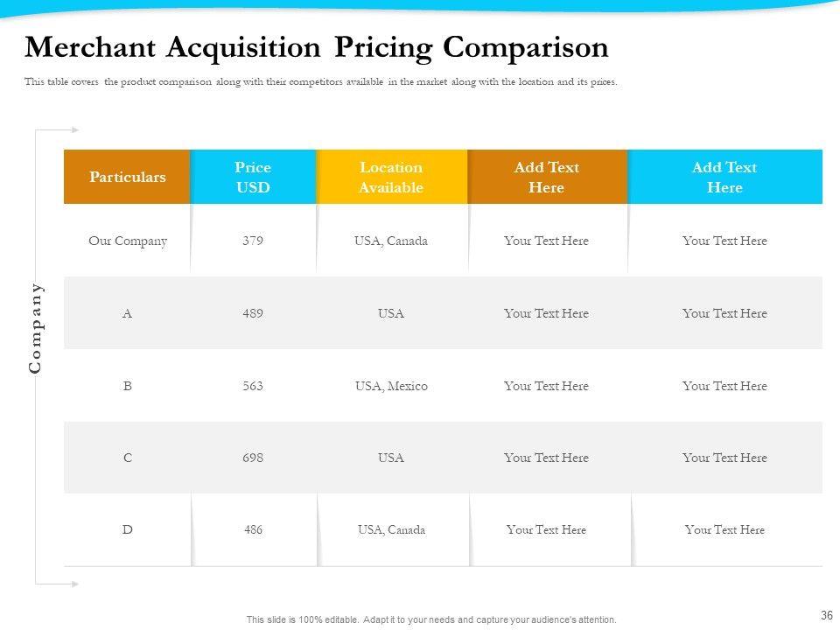
Task: Select the price 379 cell
Action: 253,241
